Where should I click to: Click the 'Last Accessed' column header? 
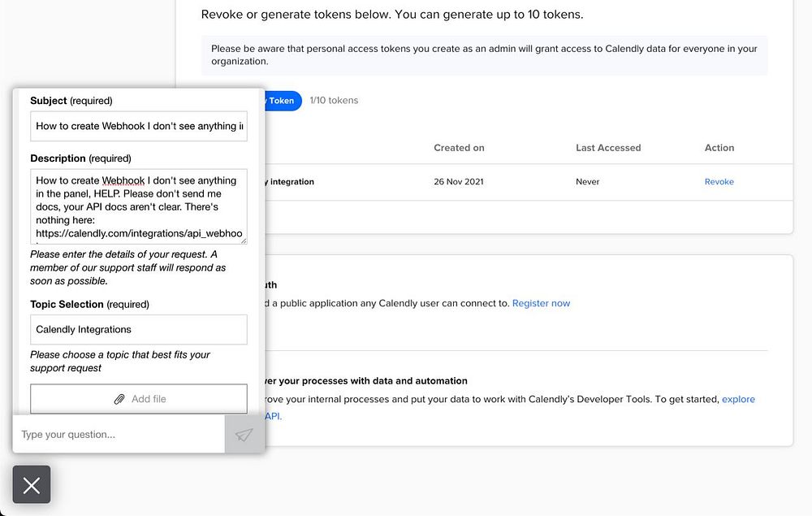click(x=608, y=148)
